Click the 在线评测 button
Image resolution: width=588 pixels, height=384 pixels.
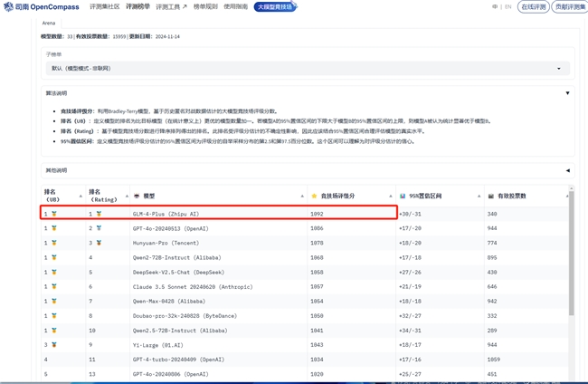[x=533, y=7]
